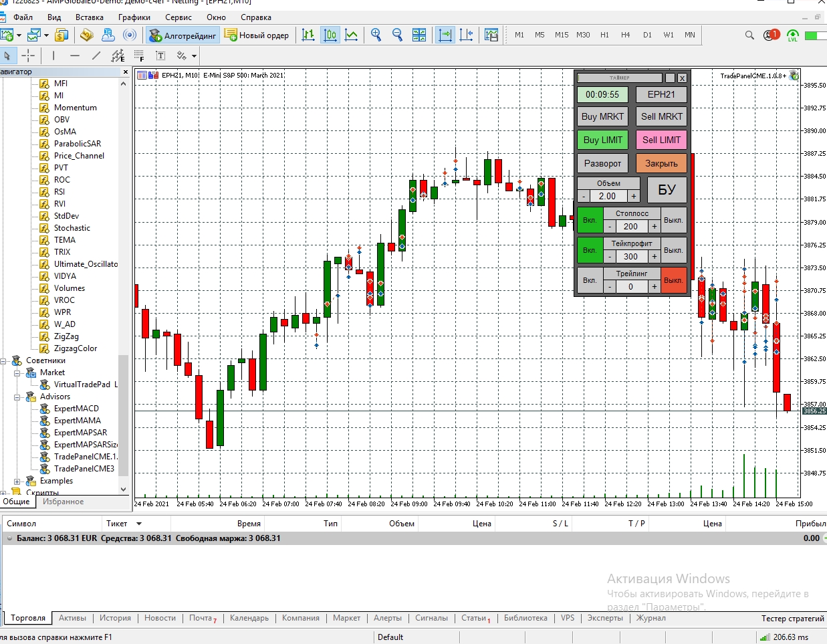827x644 pixels.
Task: Turn on Трейлинг with Вкл.
Action: (x=590, y=280)
